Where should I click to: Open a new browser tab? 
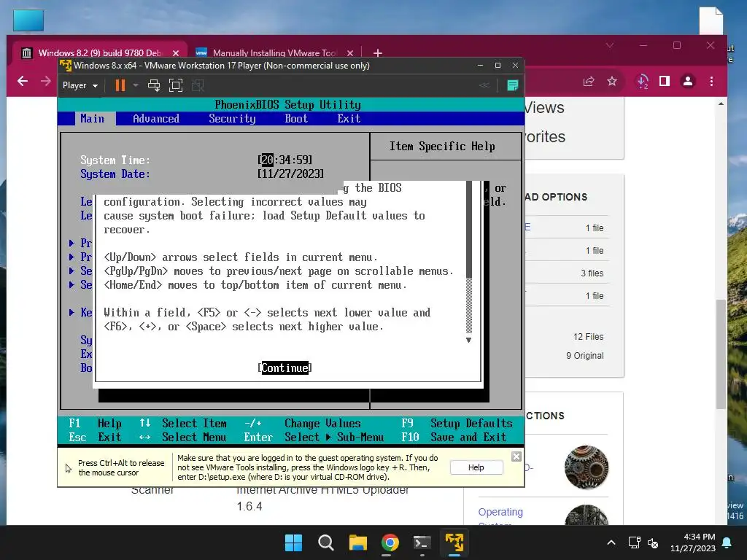[378, 52]
